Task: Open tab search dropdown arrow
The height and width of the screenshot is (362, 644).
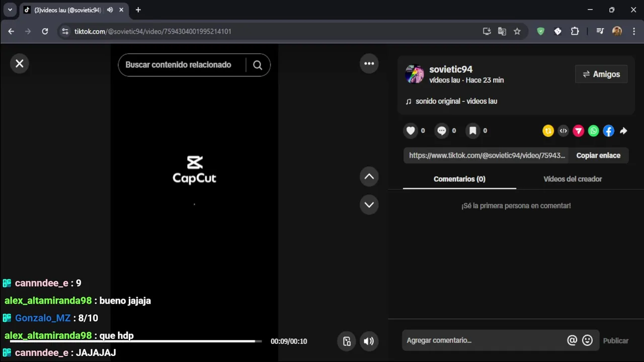Action: click(10, 10)
